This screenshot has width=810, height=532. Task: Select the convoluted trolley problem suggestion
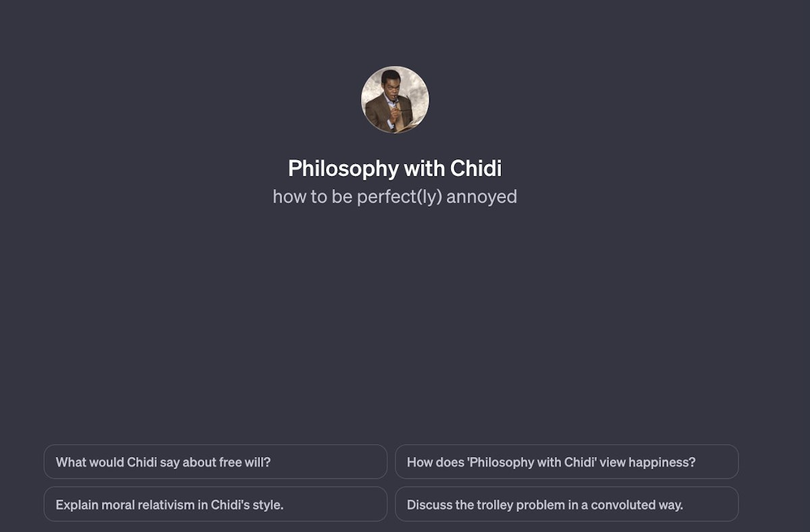(x=566, y=504)
